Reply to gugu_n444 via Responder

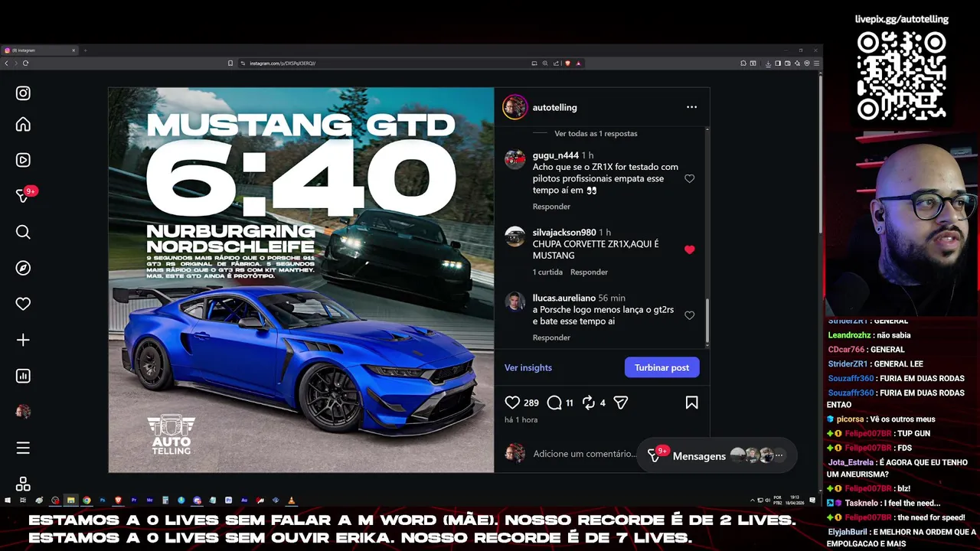(551, 207)
